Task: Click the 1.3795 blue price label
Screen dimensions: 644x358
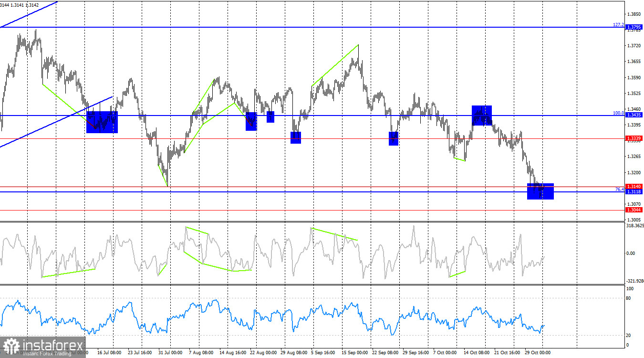Action: pyautogui.click(x=635, y=27)
